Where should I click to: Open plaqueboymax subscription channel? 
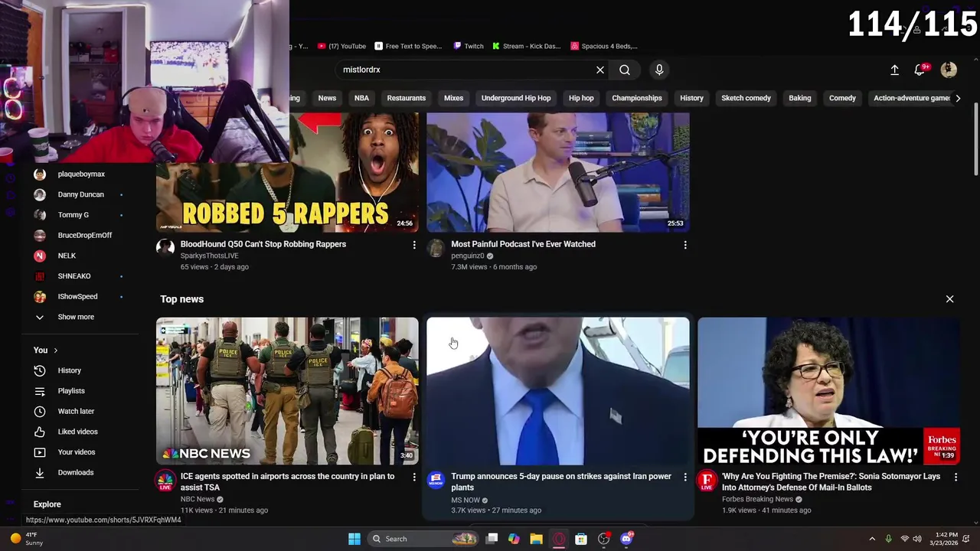click(x=80, y=174)
